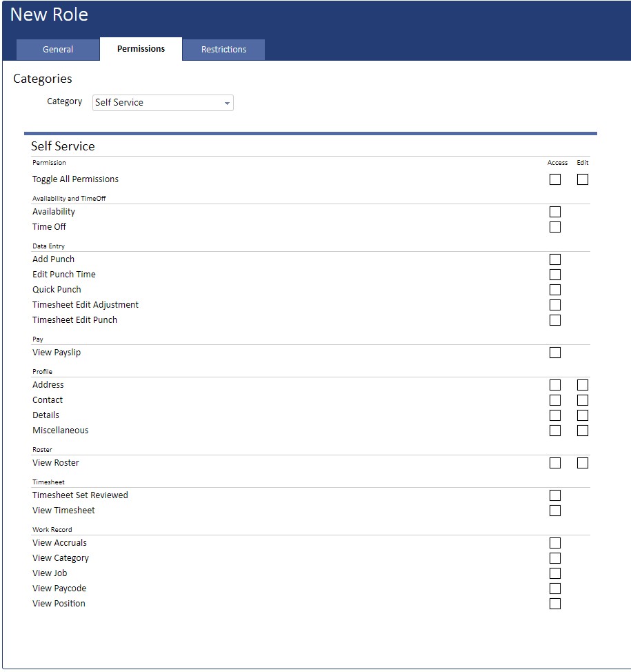Click the Profile group heading

tap(42, 372)
